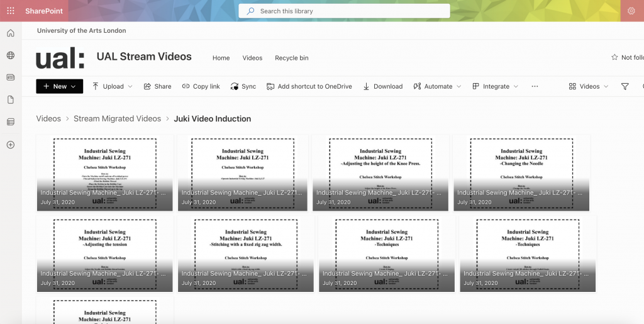Screen dimensions: 644x324
Task: Click University of the Arts London link
Action: 81,30
